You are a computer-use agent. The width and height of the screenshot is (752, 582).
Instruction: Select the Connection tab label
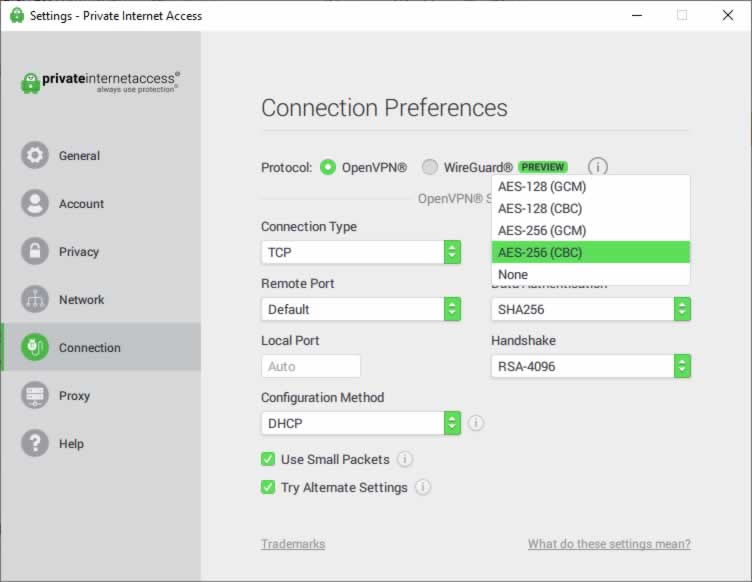pos(90,347)
